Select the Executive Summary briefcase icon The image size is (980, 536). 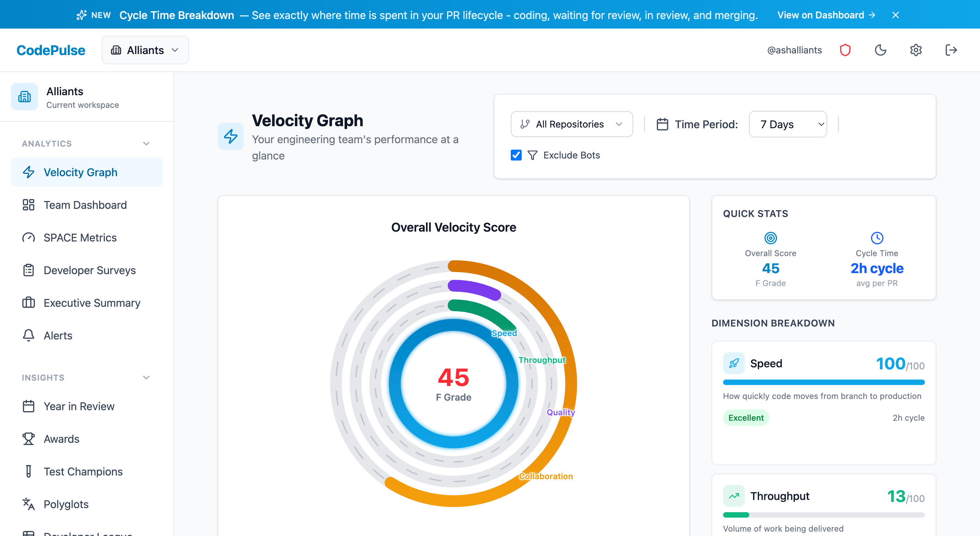[x=29, y=303]
